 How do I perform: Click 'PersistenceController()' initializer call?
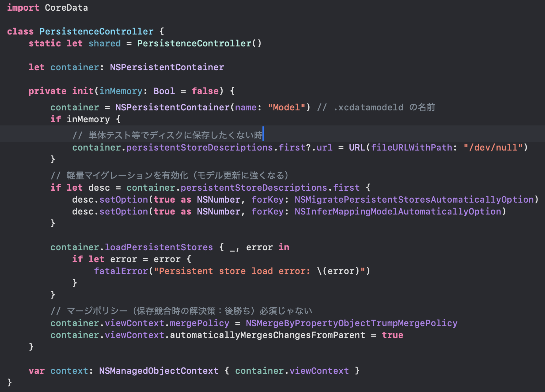[x=199, y=43]
